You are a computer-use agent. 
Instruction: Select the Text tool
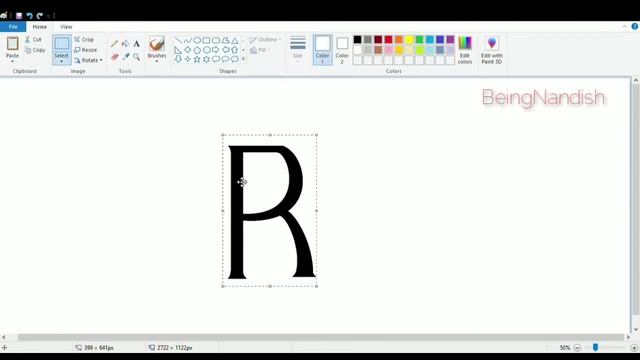coord(137,44)
